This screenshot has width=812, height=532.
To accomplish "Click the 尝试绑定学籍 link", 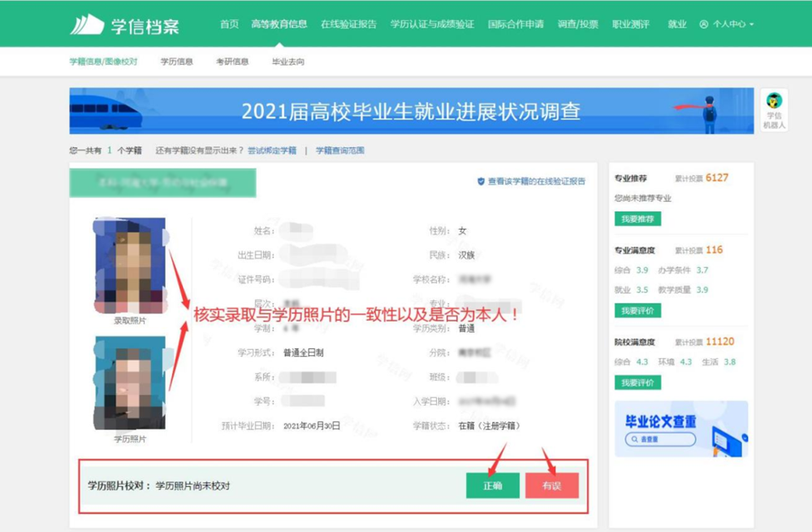I will click(272, 151).
